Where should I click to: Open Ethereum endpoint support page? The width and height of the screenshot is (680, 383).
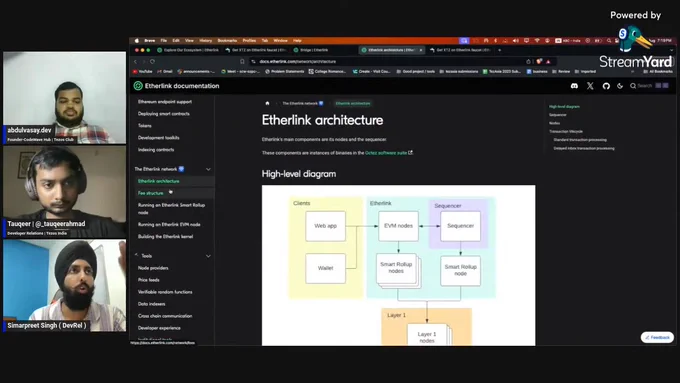pyautogui.click(x=165, y=102)
